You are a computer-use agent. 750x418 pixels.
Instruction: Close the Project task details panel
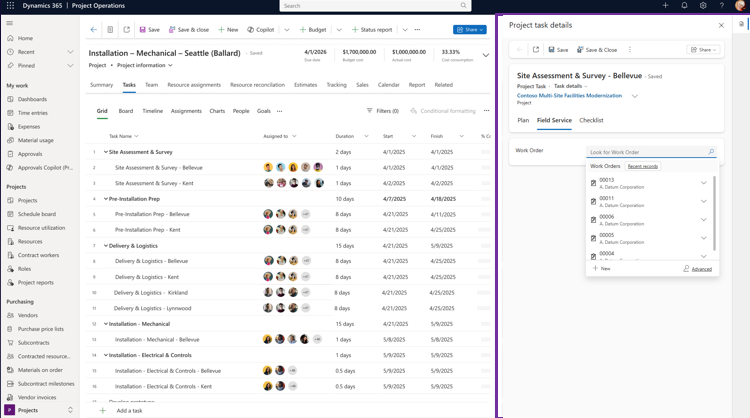721,25
